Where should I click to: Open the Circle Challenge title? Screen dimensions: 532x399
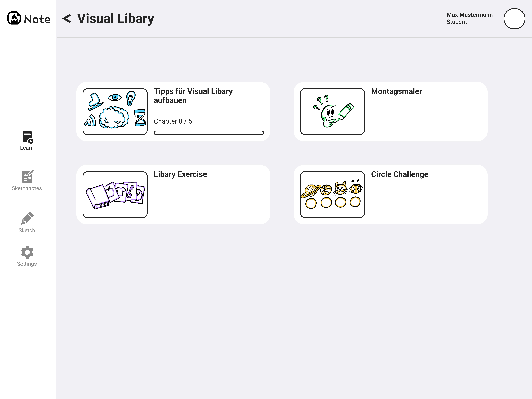coord(399,174)
